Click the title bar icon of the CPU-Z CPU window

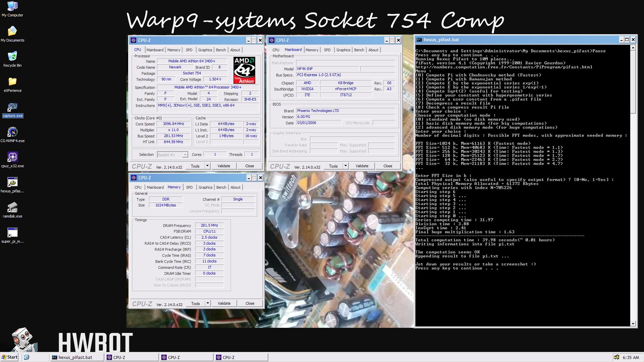(133, 40)
